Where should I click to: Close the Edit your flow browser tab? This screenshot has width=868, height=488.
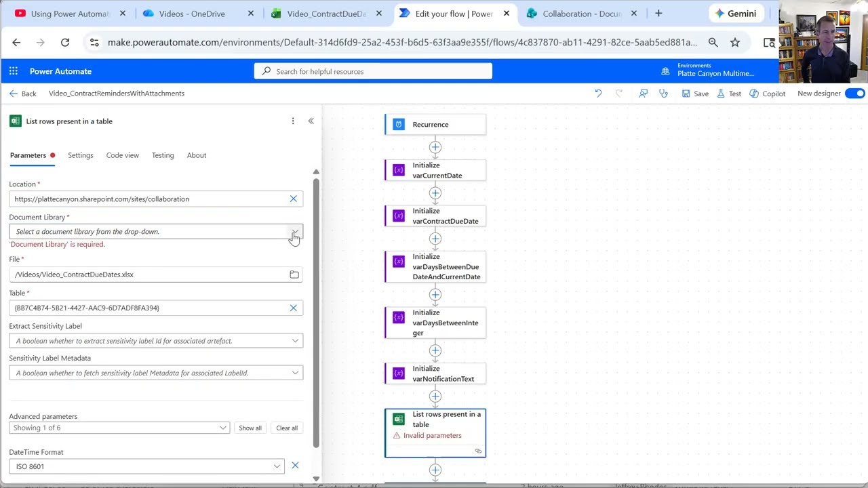pyautogui.click(x=507, y=14)
